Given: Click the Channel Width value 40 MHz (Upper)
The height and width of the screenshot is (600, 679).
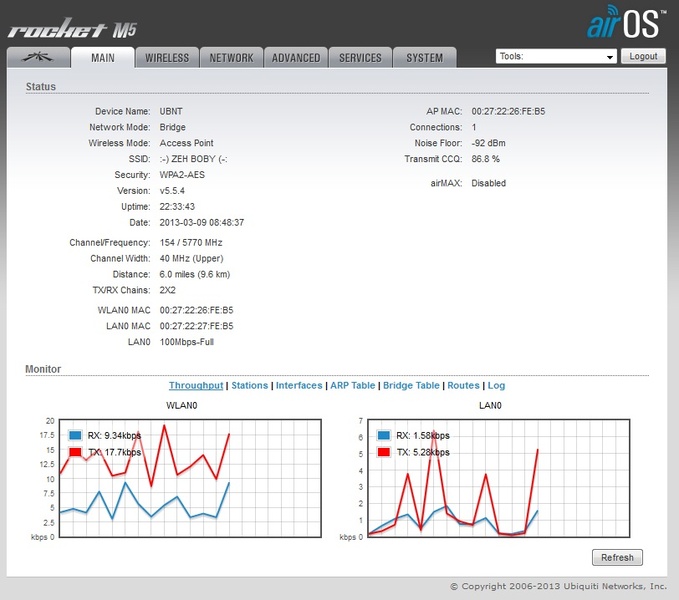Looking at the screenshot, I should click(x=191, y=258).
